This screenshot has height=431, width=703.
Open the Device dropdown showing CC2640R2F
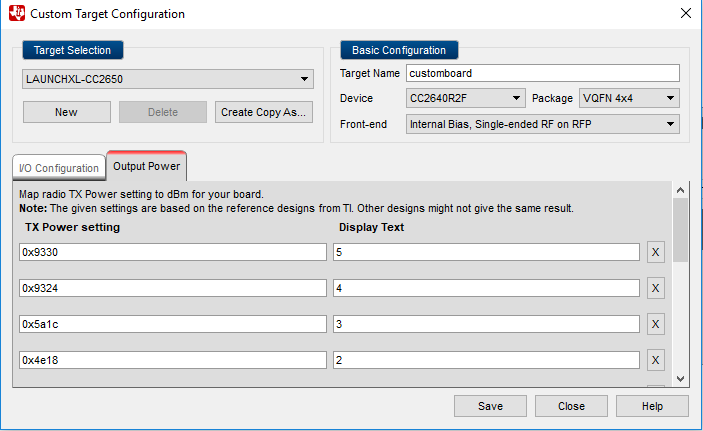point(465,98)
